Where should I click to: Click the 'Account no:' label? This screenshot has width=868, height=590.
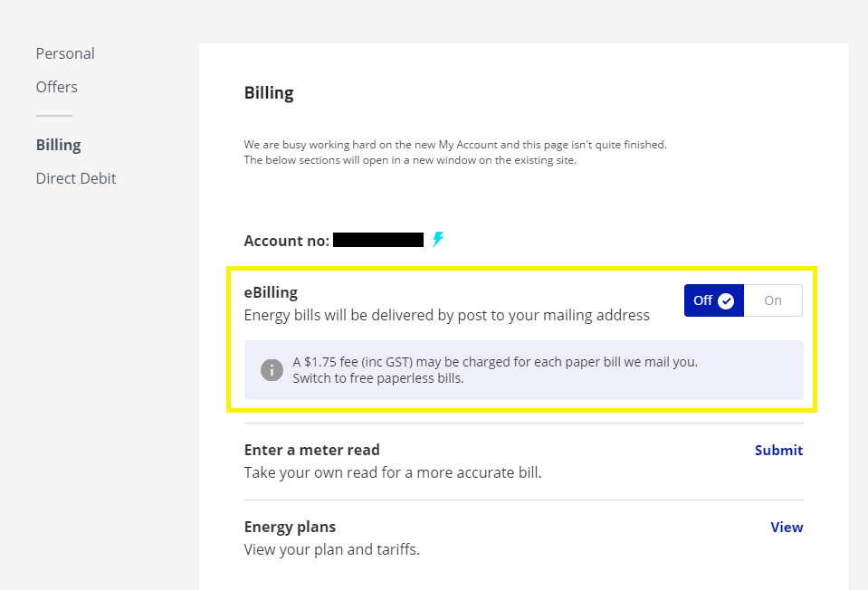pos(286,241)
